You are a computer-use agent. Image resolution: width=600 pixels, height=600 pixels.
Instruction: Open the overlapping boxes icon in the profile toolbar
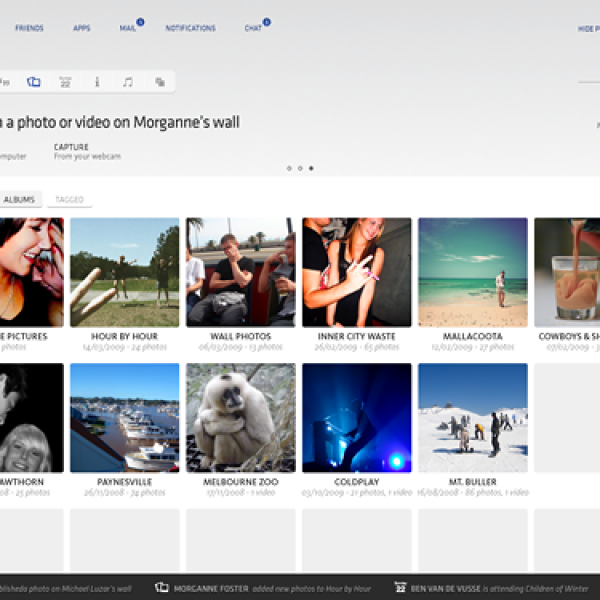tap(160, 82)
